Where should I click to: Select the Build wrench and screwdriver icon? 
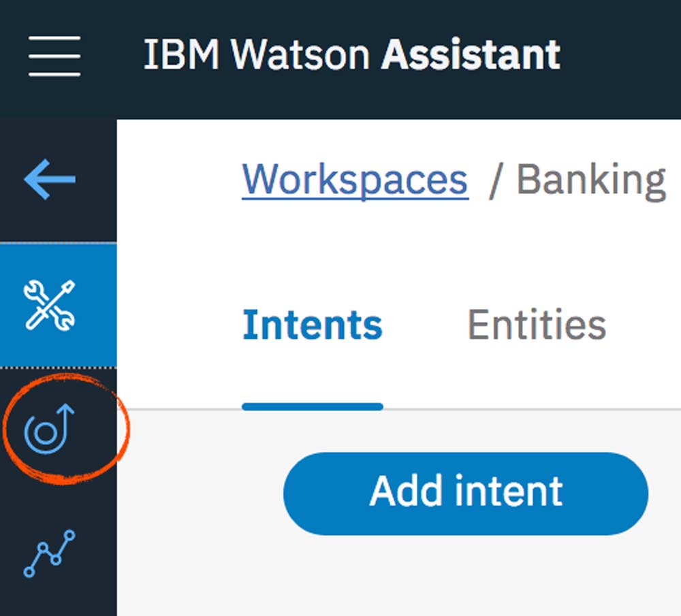click(50, 306)
